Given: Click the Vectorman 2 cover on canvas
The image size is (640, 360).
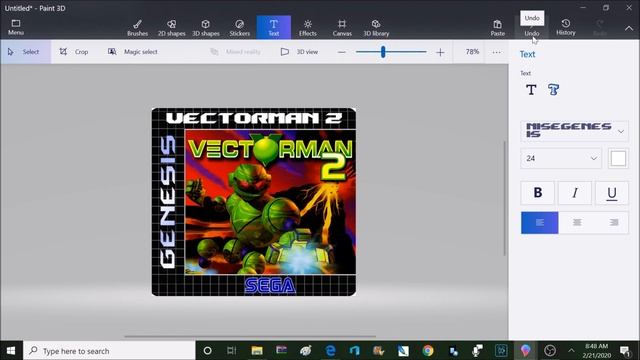Looking at the screenshot, I should click(253, 202).
